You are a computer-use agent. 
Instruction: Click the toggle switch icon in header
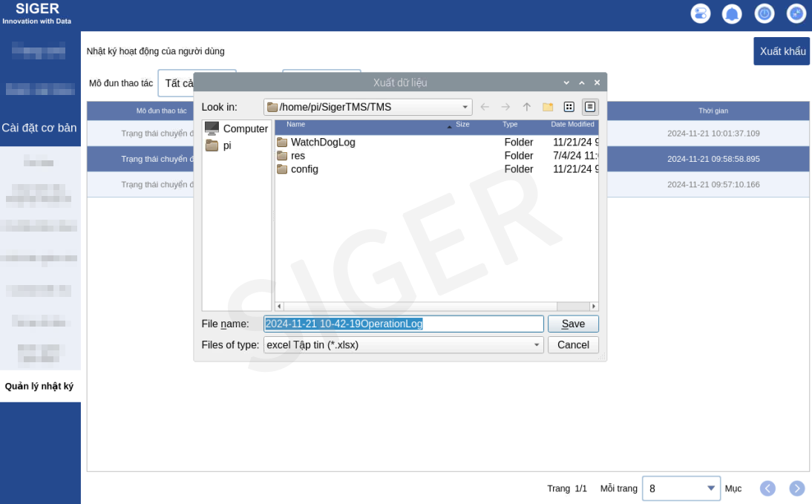700,13
